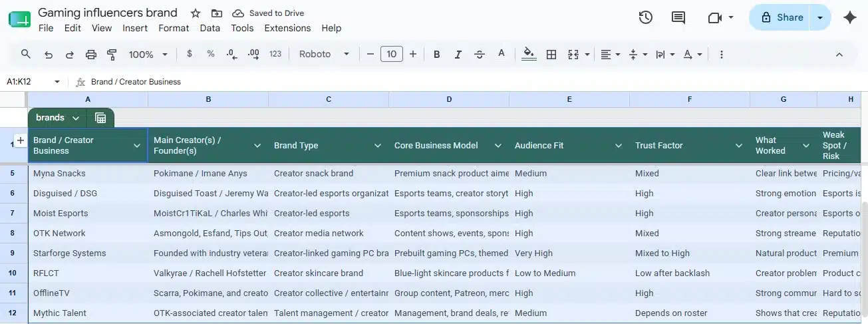
Task: Click the Name box showing A1:K12
Action: tap(27, 82)
